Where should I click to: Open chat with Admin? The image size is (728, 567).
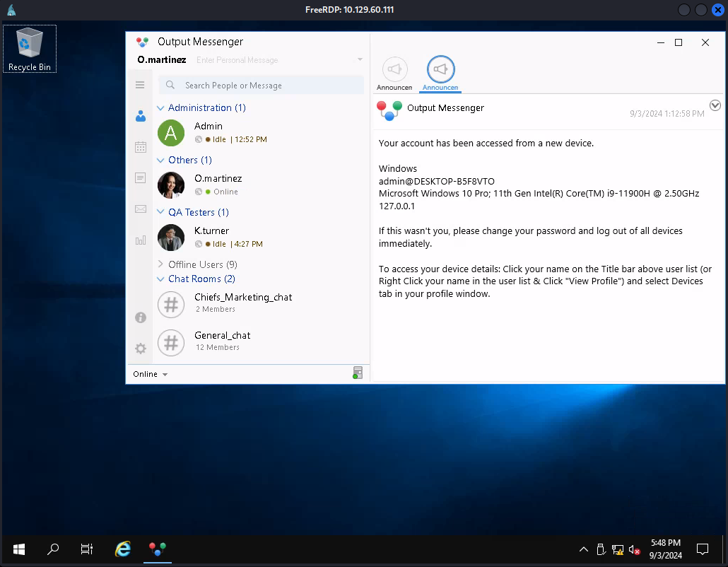tap(260, 133)
